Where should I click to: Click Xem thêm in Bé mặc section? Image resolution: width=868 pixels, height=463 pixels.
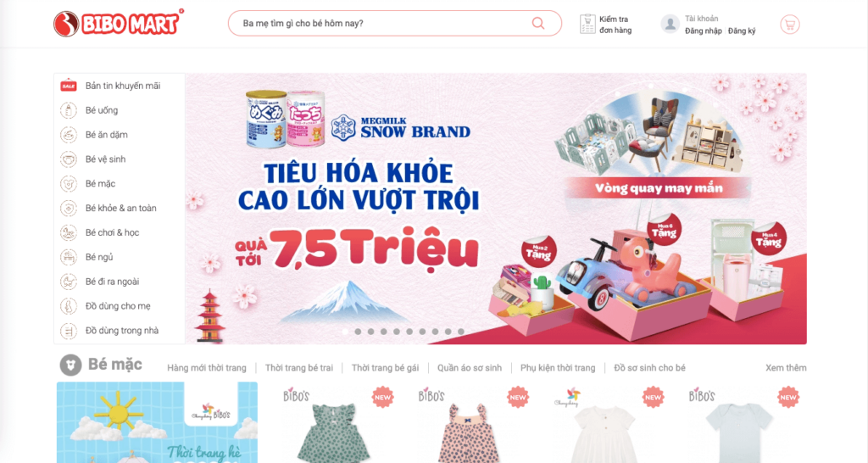786,368
